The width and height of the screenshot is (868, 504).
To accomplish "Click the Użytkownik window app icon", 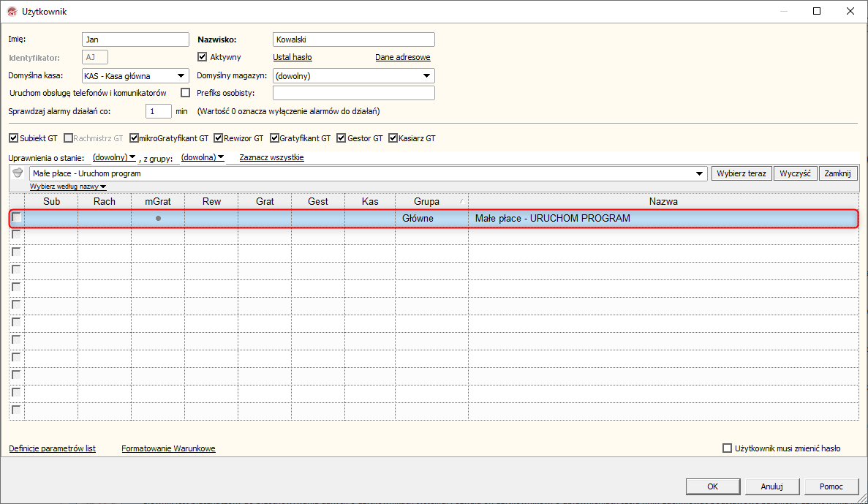I will (12, 11).
